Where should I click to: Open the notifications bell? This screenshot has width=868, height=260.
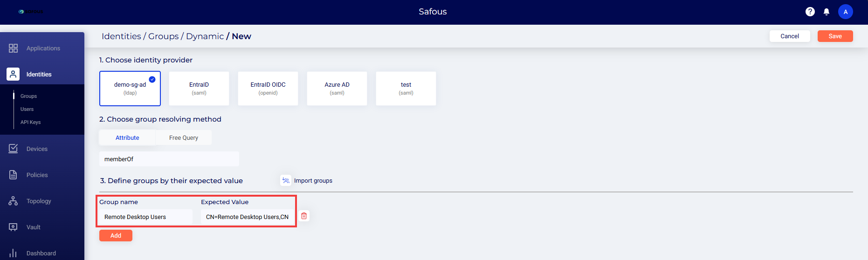pos(827,12)
